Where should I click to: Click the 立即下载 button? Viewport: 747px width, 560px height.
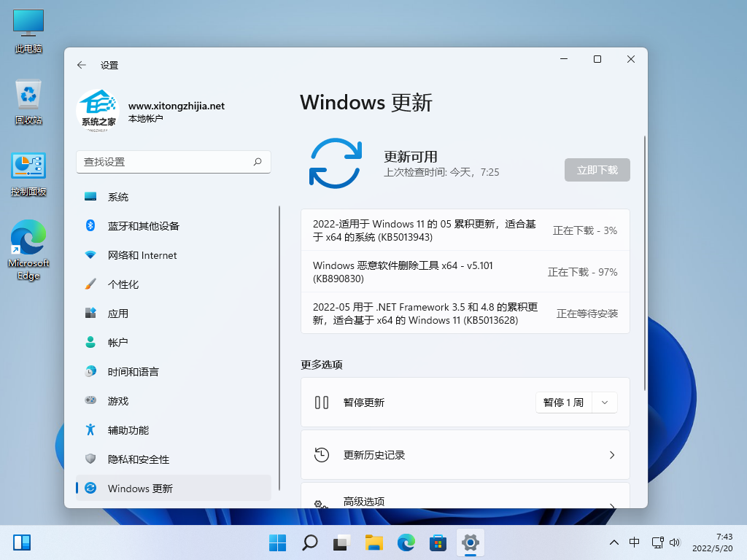[x=597, y=169]
